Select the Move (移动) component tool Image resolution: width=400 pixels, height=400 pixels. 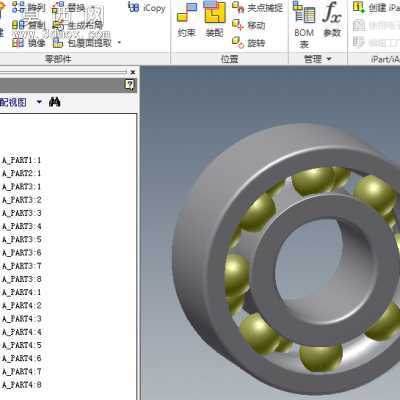249,25
